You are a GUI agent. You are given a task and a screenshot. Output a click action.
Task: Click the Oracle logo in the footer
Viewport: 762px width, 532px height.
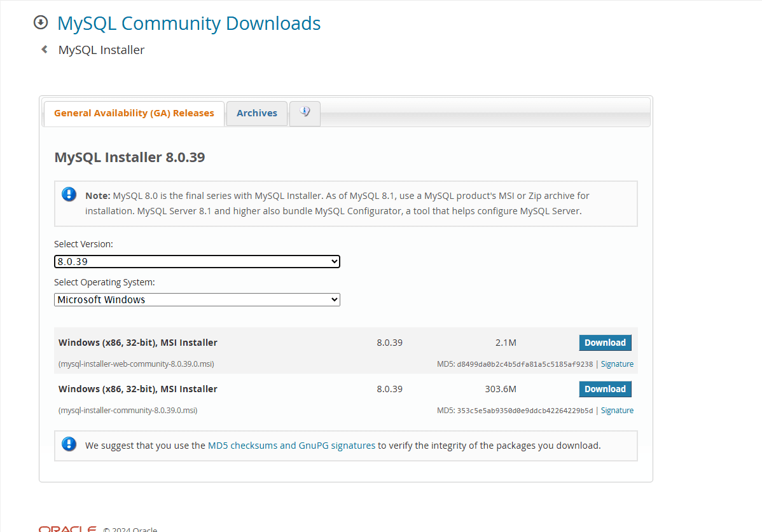67,528
